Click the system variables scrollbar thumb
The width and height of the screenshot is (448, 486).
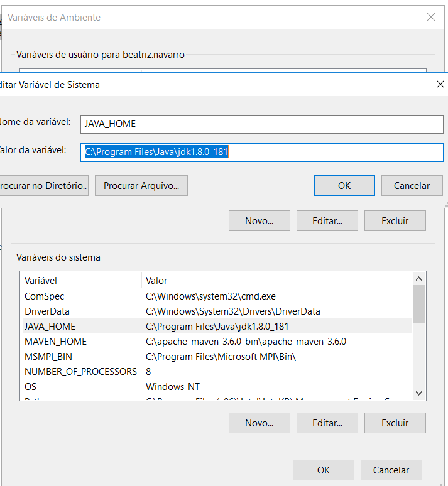[x=418, y=304]
